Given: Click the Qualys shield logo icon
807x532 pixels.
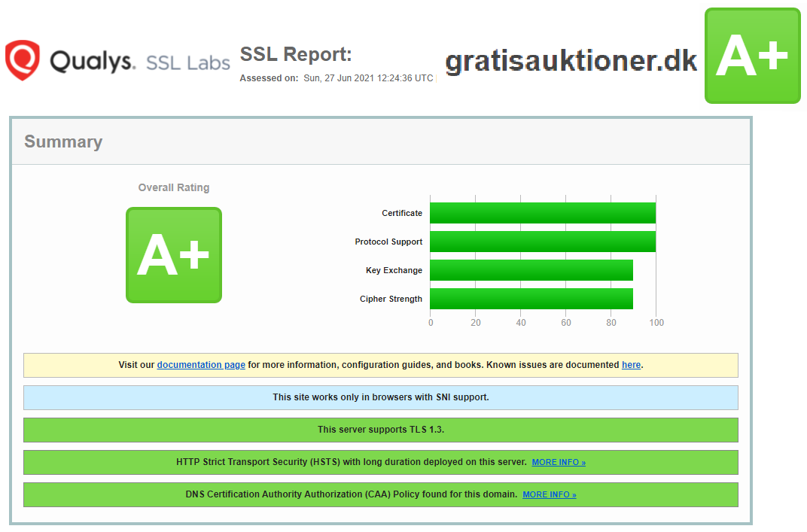Looking at the screenshot, I should [22, 60].
